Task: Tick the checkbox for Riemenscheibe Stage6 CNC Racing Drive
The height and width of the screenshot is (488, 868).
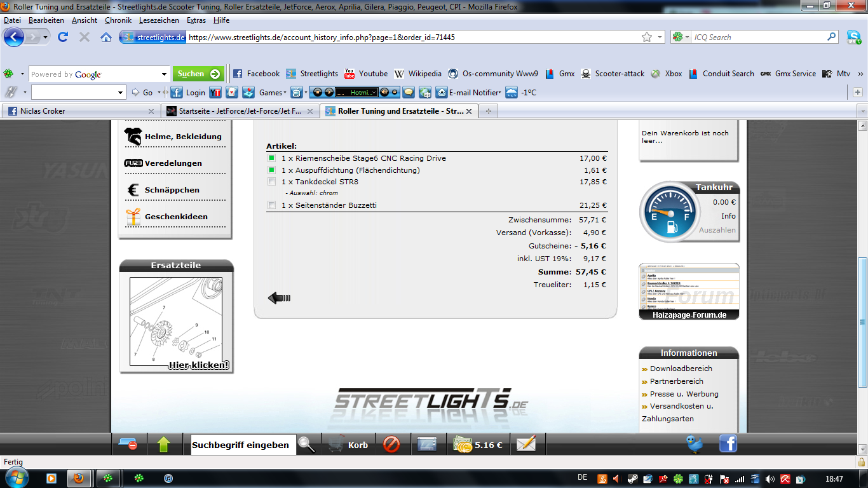Action: [x=271, y=158]
